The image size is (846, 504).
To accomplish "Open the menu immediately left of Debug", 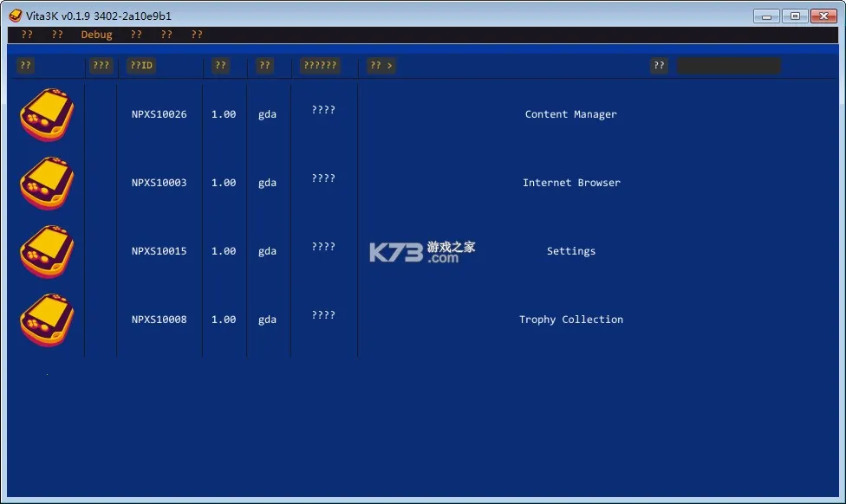I will [x=57, y=35].
